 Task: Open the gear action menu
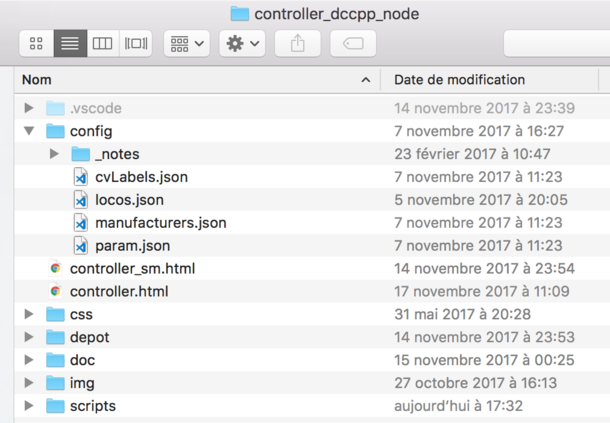242,43
